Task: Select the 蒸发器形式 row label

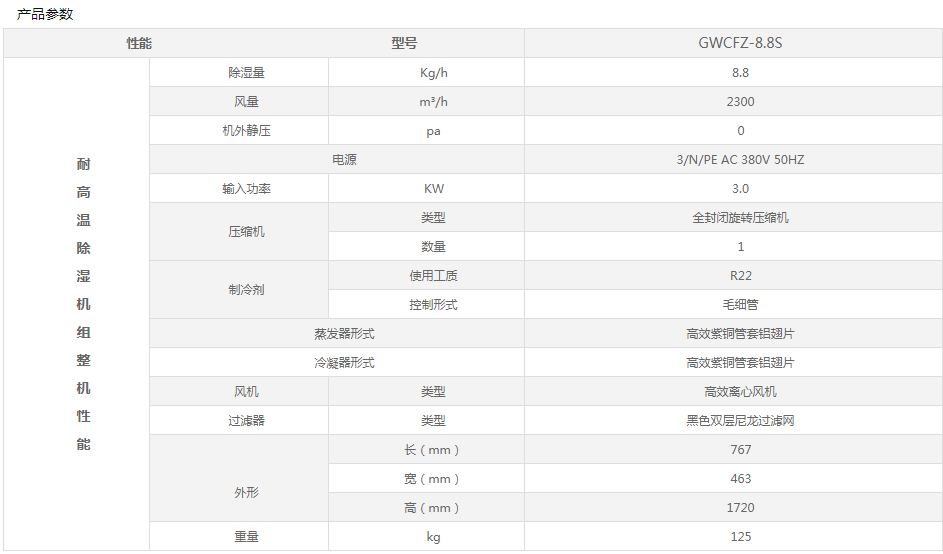Action: (344, 334)
